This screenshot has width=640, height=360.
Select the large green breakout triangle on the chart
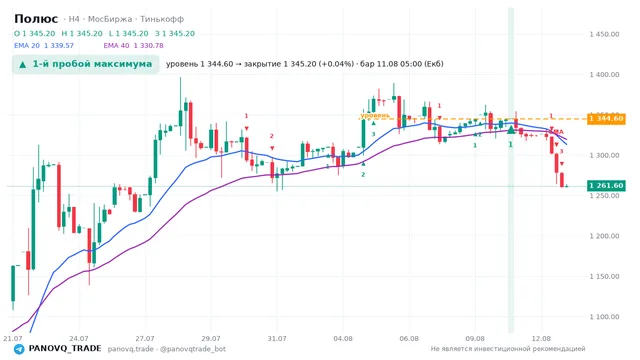click(x=511, y=130)
